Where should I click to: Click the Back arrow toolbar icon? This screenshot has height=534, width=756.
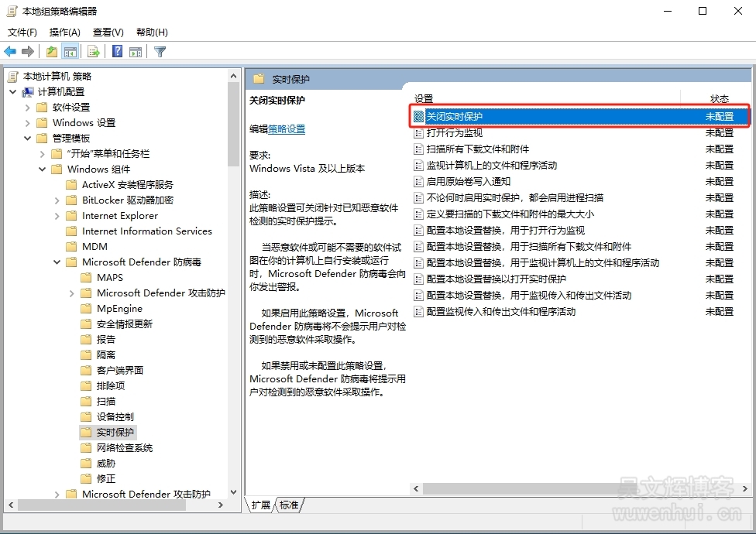pyautogui.click(x=10, y=52)
